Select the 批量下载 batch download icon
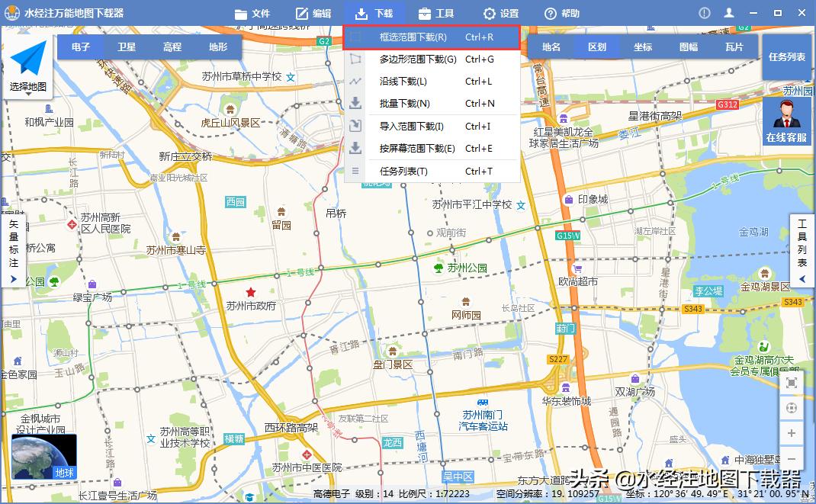The height and width of the screenshot is (504, 816). (x=355, y=103)
